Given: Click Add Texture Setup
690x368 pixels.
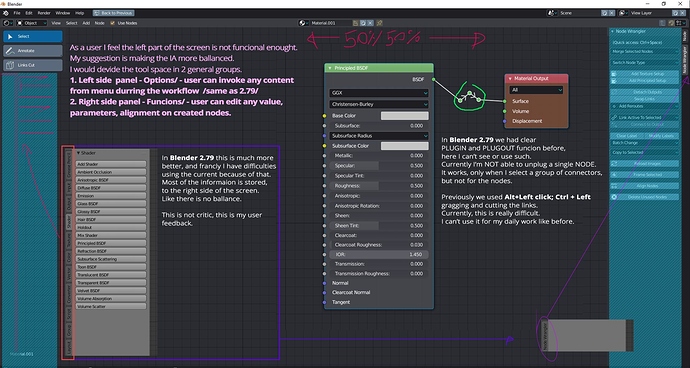Looking at the screenshot, I should pyautogui.click(x=645, y=74).
